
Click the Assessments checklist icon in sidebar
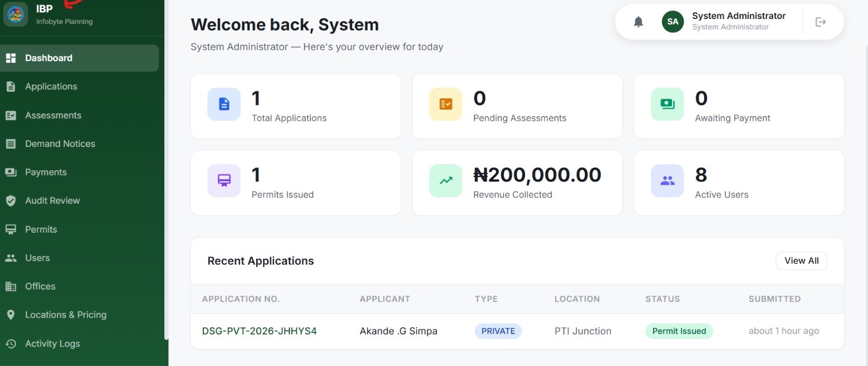click(x=11, y=115)
